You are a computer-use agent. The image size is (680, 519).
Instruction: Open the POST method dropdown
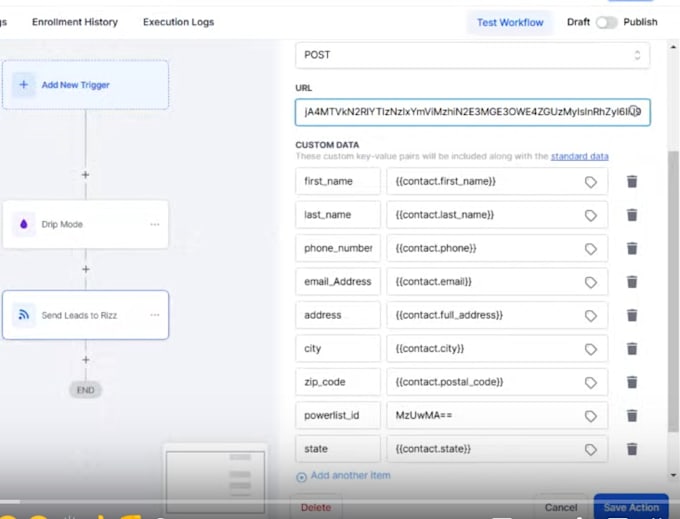472,55
